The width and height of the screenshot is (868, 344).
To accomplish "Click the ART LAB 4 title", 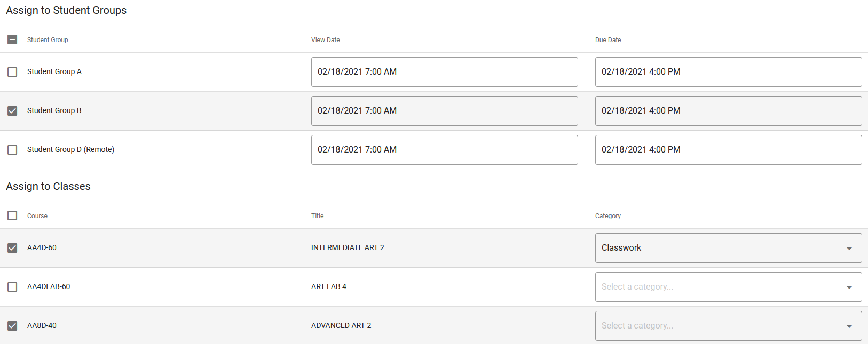I will click(x=329, y=286).
